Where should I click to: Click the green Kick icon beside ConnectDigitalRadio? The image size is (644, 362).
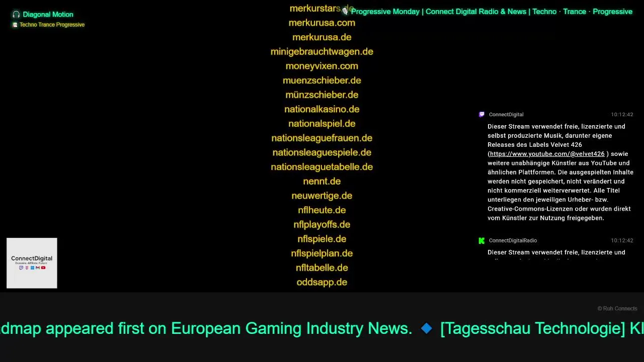point(481,241)
